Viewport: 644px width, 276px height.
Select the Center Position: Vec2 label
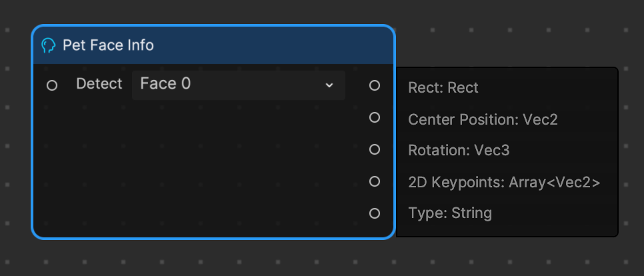pos(483,119)
